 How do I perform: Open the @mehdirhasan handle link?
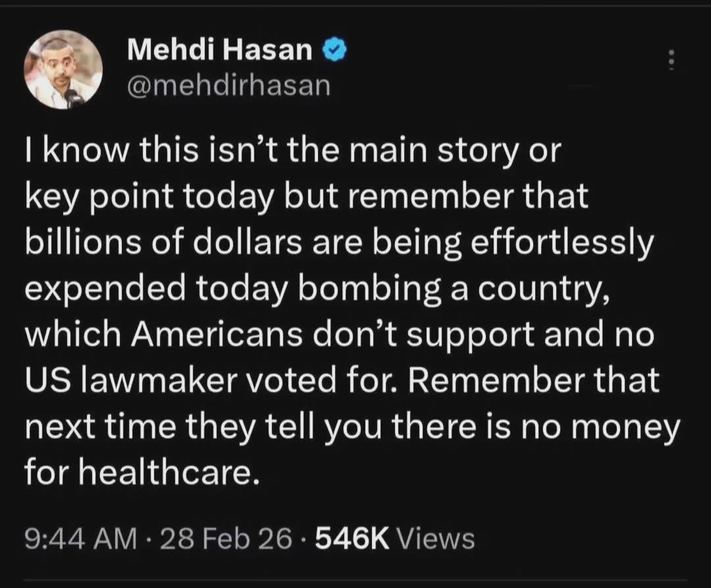pos(228,85)
